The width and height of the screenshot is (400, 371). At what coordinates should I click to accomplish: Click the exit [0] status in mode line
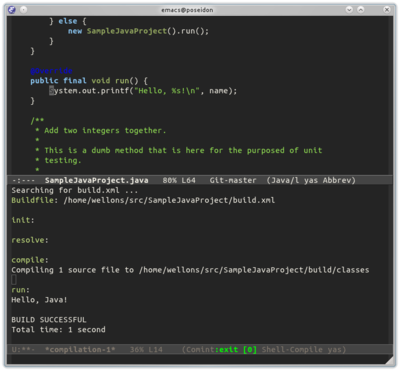coord(238,349)
